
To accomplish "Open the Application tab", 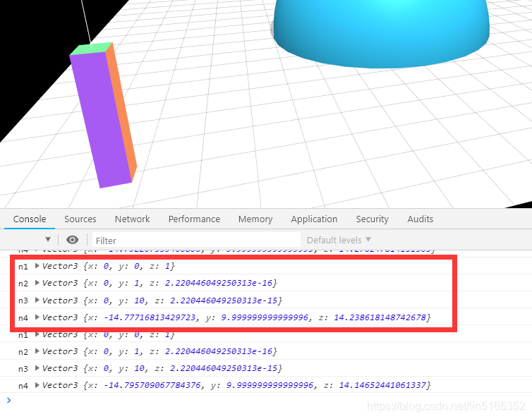I will click(x=314, y=219).
